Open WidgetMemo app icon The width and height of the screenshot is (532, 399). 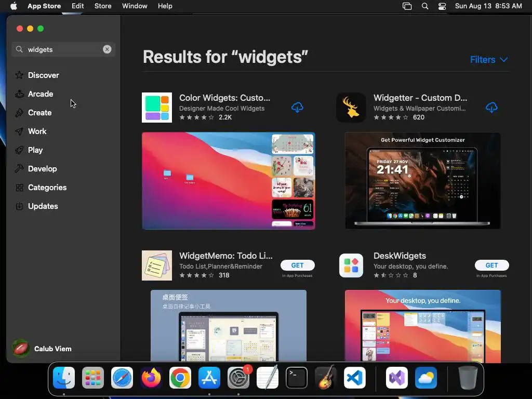[157, 265]
